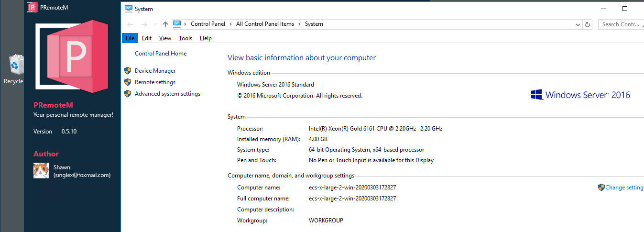Image resolution: width=644 pixels, height=232 pixels.
Task: Click the WORKGROUP value
Action: point(326,221)
